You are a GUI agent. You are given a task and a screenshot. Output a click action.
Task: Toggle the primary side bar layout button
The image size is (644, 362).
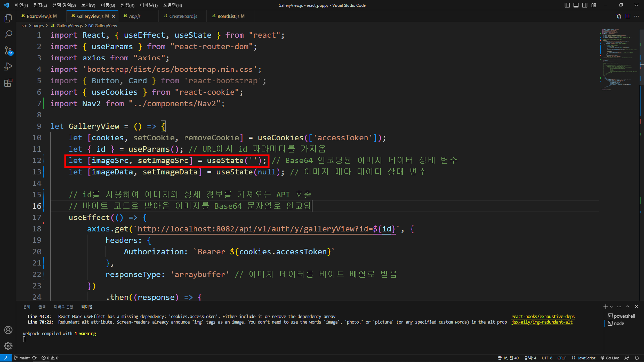pos(567,5)
